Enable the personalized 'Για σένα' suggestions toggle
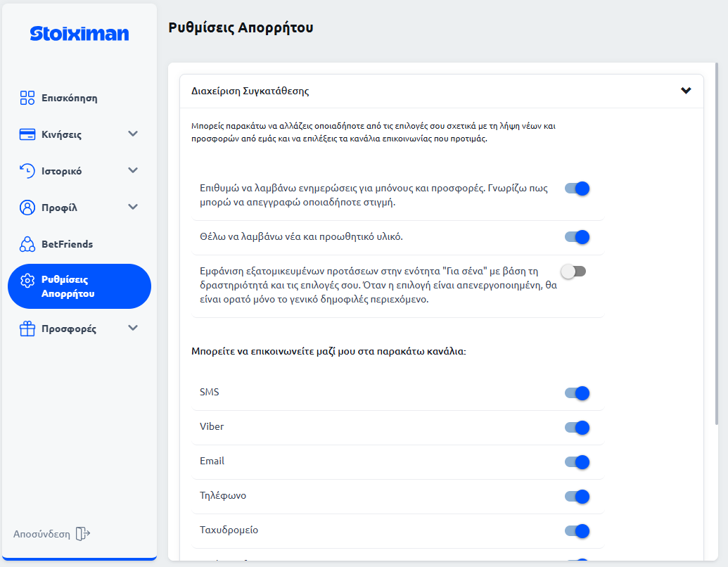 (x=573, y=269)
